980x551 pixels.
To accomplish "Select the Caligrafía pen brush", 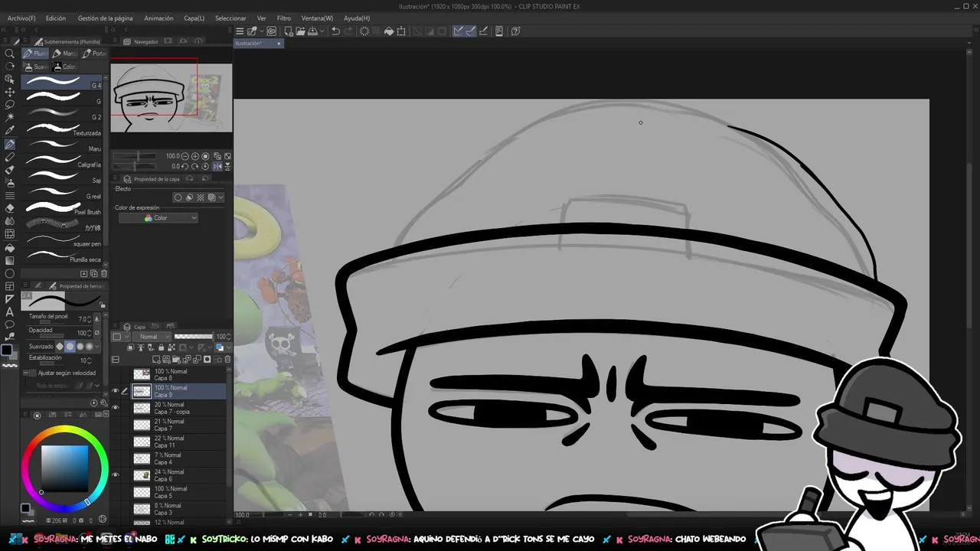I will [x=63, y=161].
